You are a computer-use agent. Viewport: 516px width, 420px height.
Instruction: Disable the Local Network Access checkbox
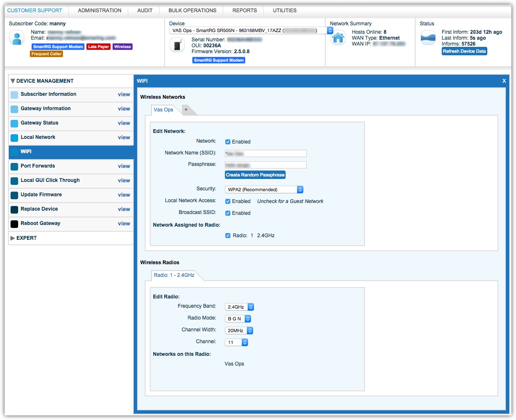[x=228, y=201]
